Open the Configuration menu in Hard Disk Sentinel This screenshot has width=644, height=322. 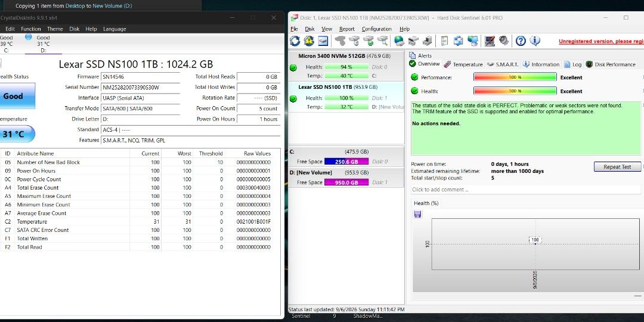tap(377, 29)
